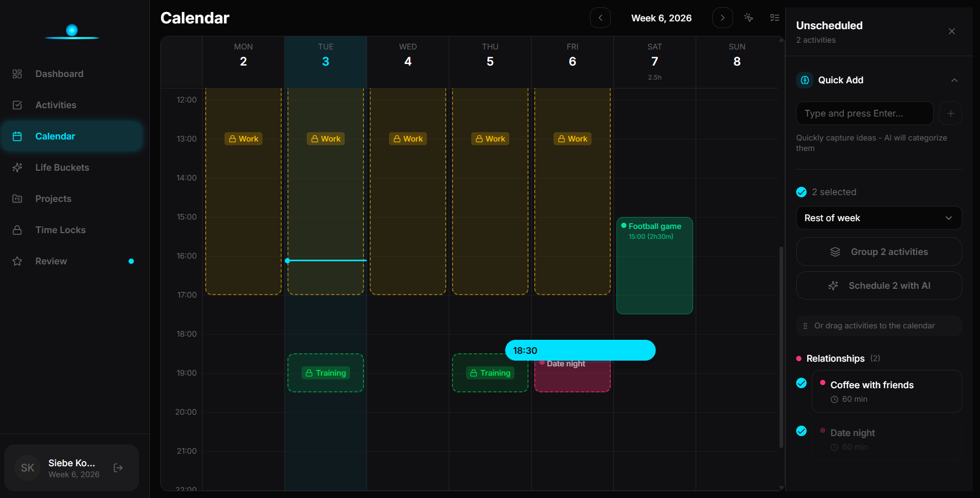Open Time Locks from the sidebar
The image size is (980, 498).
pos(60,229)
